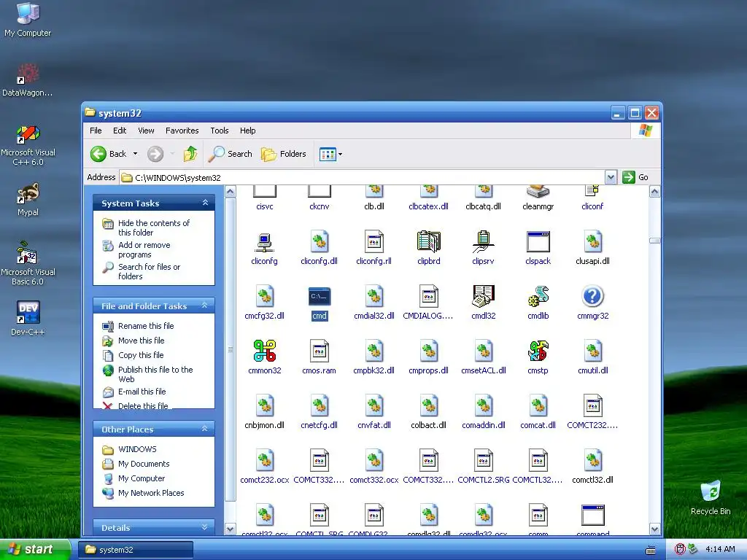Open the Mypal browser shortcut
Viewport: 747px width, 560px height.
(x=28, y=200)
